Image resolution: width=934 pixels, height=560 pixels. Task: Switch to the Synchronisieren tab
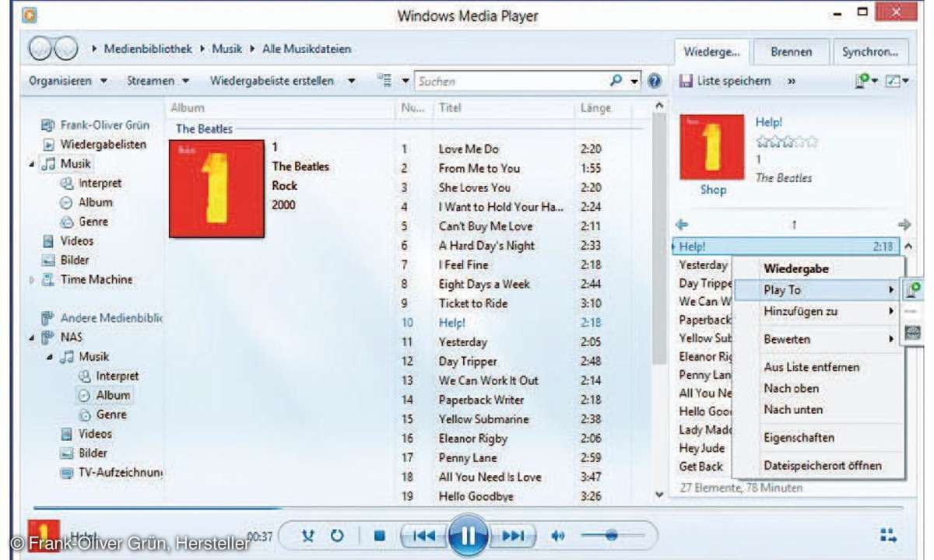[x=870, y=52]
